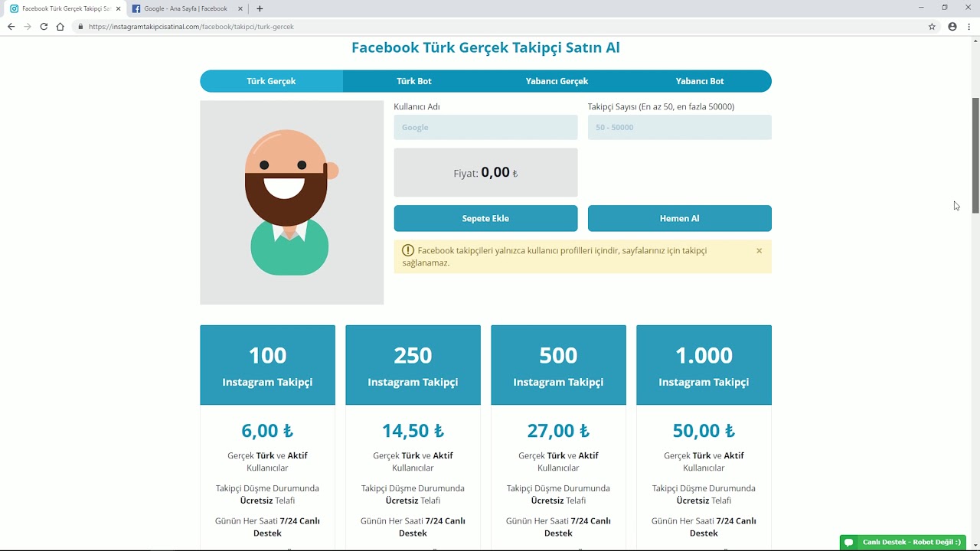Click the Fiyat: 0,00 ₺ price box
Screen dimensions: 980x551
(x=485, y=172)
